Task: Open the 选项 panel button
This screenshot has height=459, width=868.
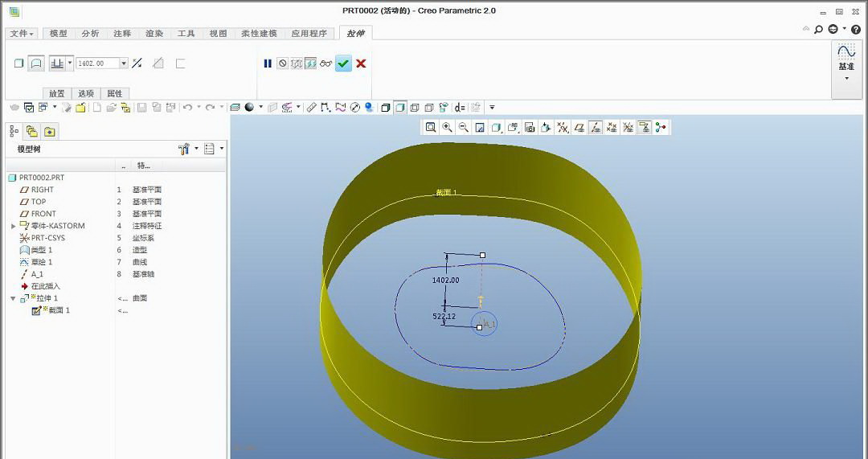Action: [x=86, y=93]
